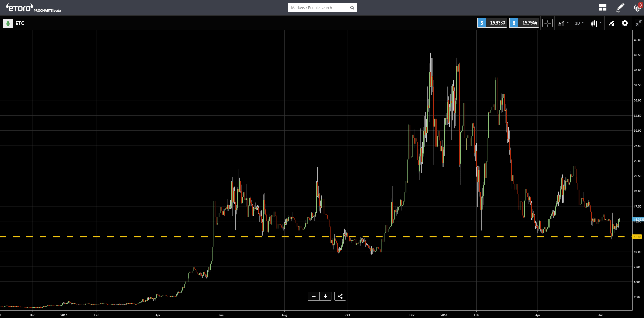Collapse the chart from full screen
Screen dimensions: 644x318
638,23
